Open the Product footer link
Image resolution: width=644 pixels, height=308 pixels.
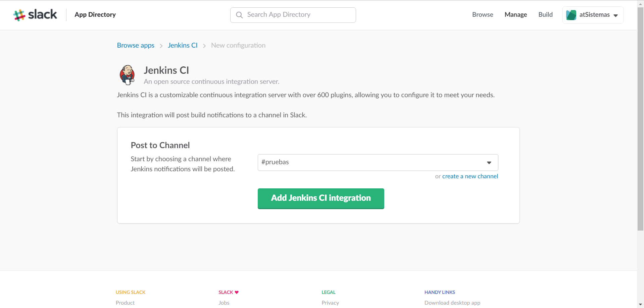(x=125, y=303)
